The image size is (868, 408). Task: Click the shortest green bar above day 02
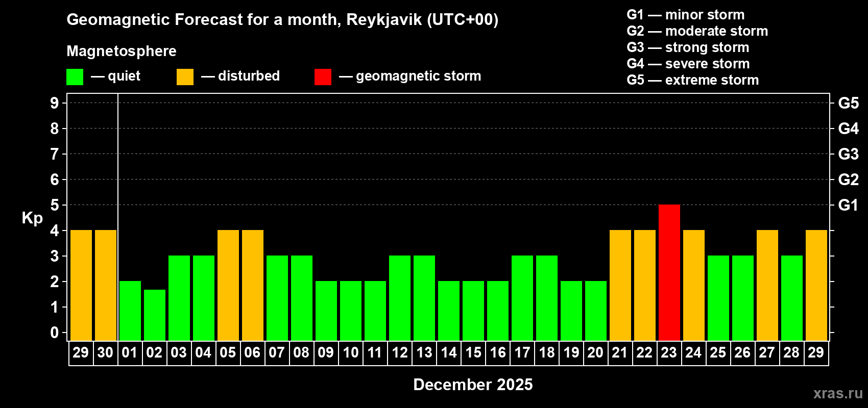155,315
